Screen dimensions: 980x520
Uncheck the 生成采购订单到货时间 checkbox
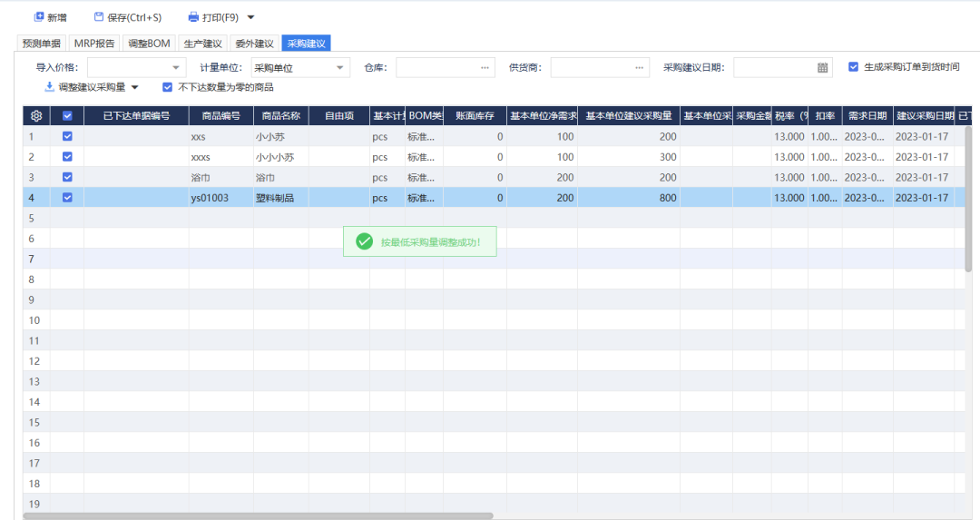(853, 67)
